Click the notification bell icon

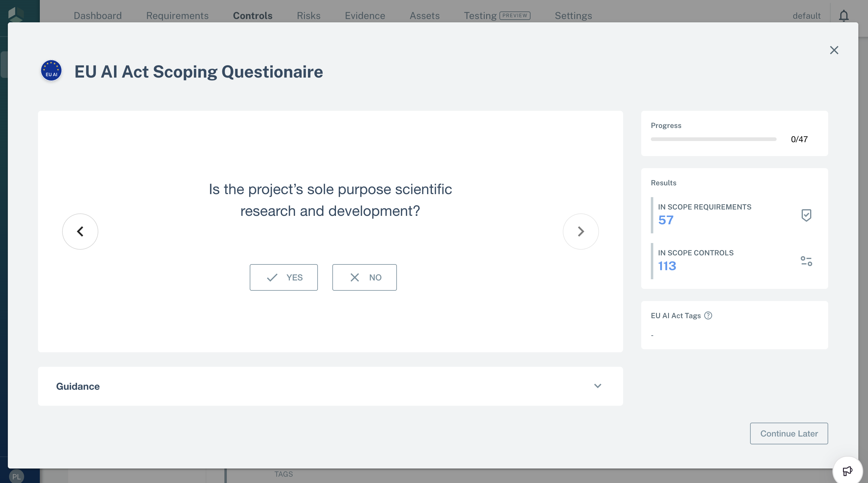tap(844, 15)
